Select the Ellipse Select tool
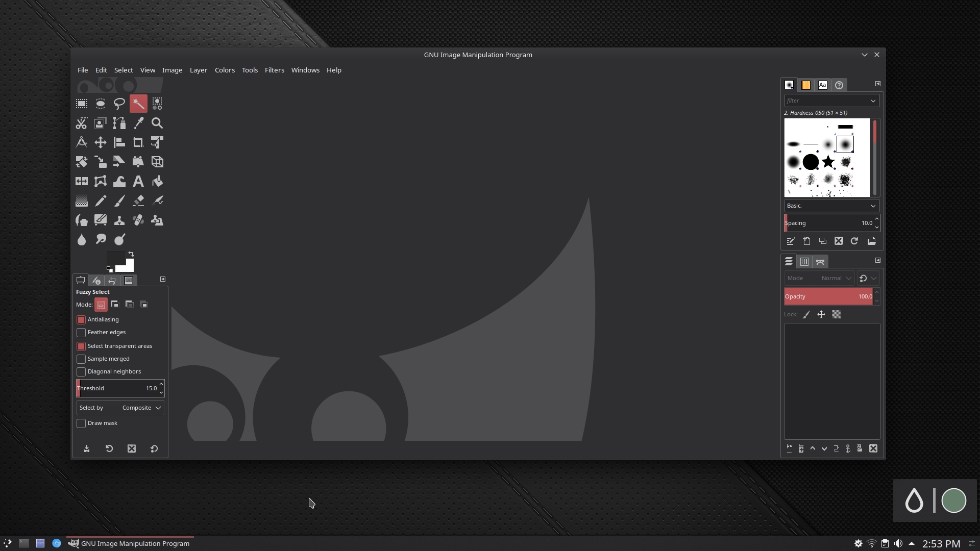Screen dimensions: 980x551 tap(101, 104)
